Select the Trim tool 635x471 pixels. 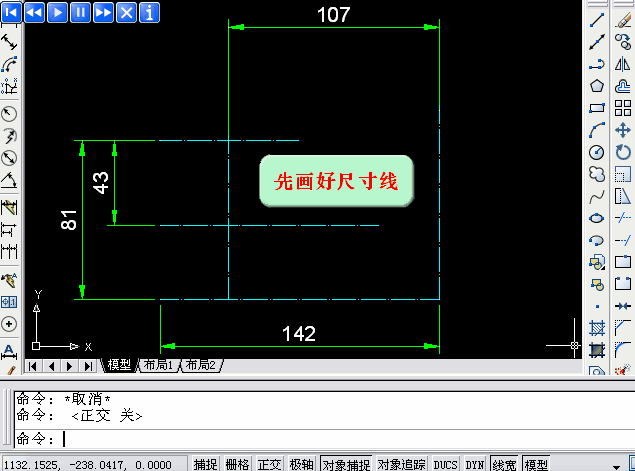pyautogui.click(x=623, y=218)
